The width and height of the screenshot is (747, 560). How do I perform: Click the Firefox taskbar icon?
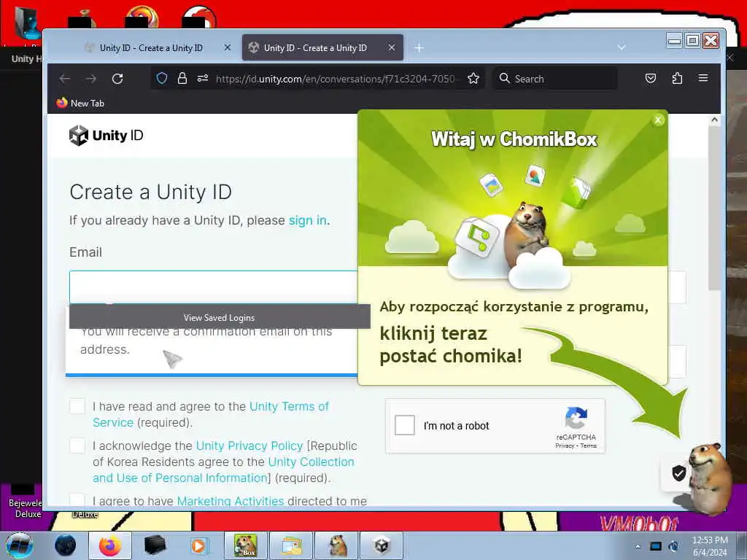coord(110,545)
